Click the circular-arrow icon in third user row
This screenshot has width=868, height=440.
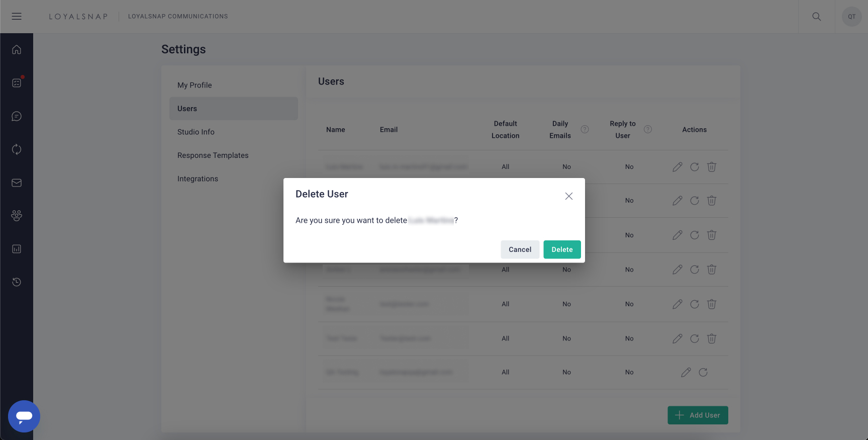[x=695, y=235]
